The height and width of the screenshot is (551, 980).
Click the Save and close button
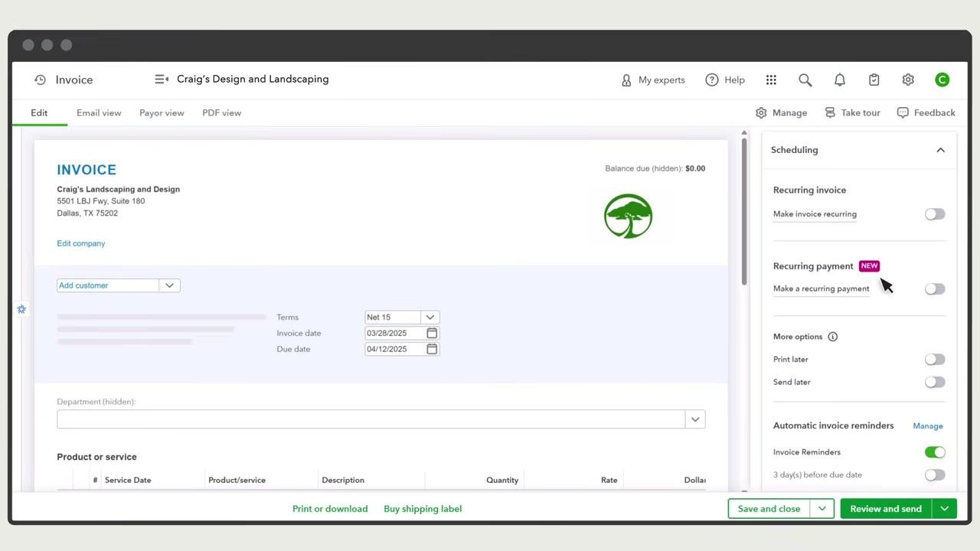coord(769,509)
